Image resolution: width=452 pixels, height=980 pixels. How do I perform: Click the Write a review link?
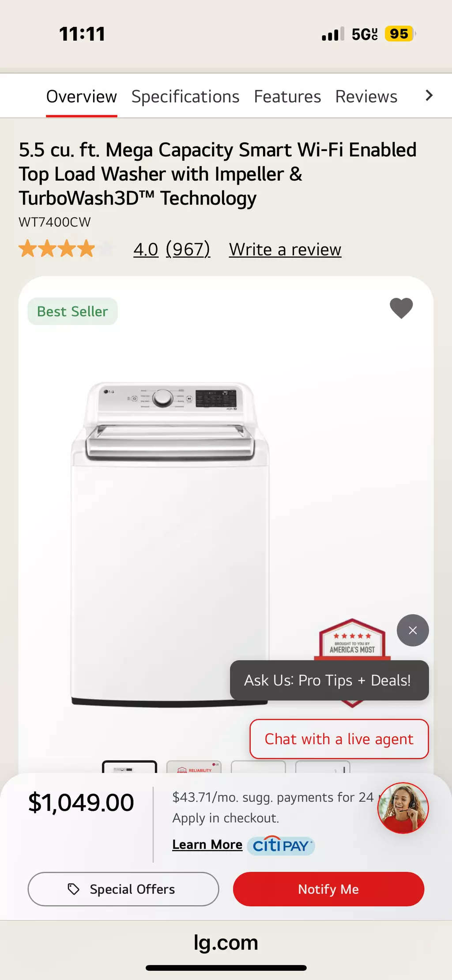click(x=285, y=250)
